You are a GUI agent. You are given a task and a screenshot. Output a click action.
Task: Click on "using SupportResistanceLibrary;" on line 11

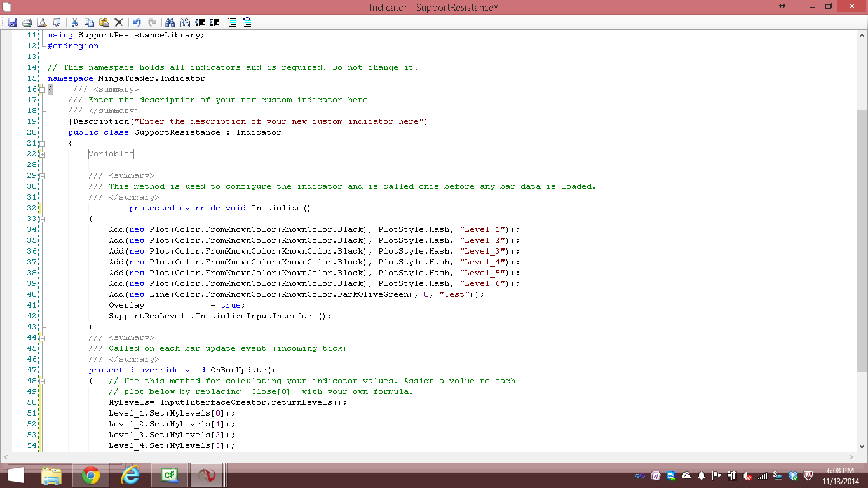pyautogui.click(x=126, y=35)
